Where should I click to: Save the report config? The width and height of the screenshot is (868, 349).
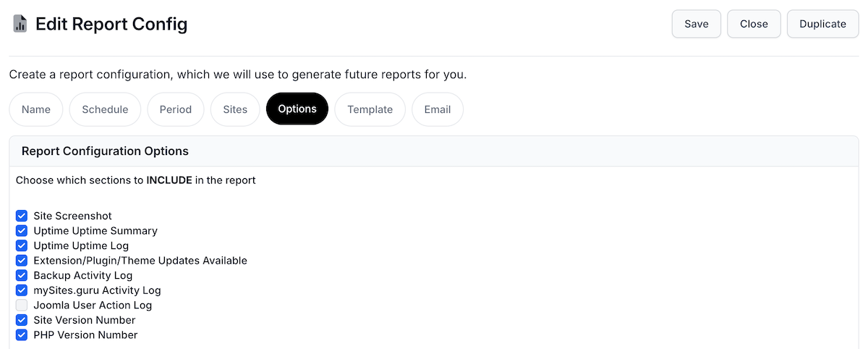(x=697, y=24)
